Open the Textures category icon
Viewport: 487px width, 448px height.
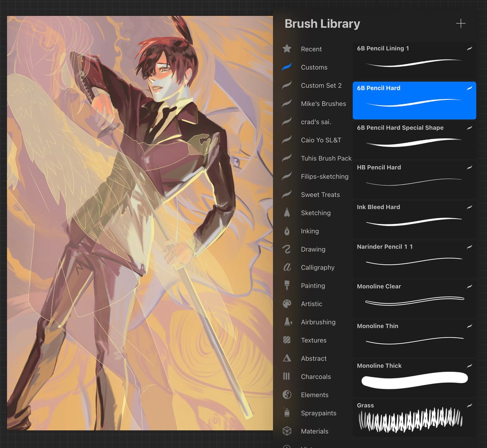(x=286, y=340)
